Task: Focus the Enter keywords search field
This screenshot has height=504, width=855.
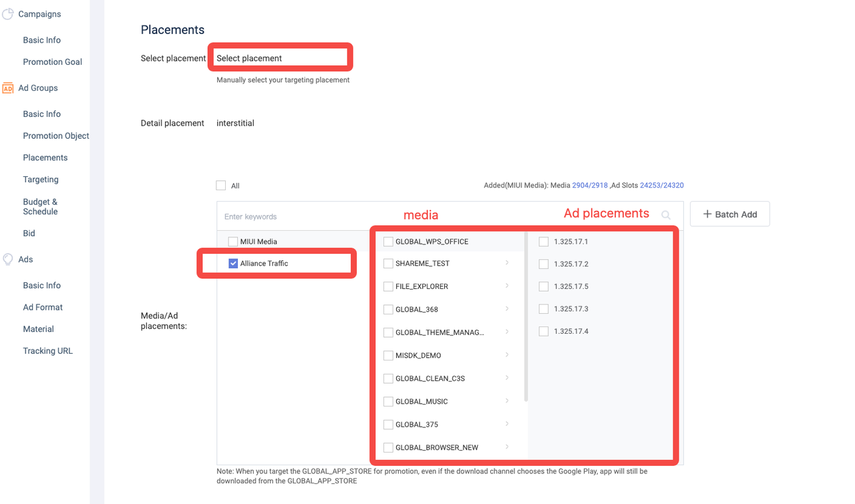Action: pyautogui.click(x=294, y=216)
